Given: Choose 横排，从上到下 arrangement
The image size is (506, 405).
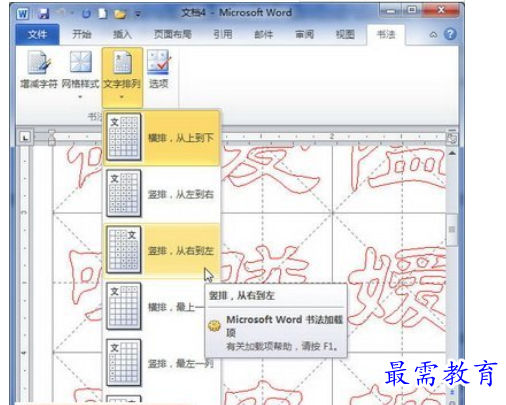Looking at the screenshot, I should pos(161,137).
